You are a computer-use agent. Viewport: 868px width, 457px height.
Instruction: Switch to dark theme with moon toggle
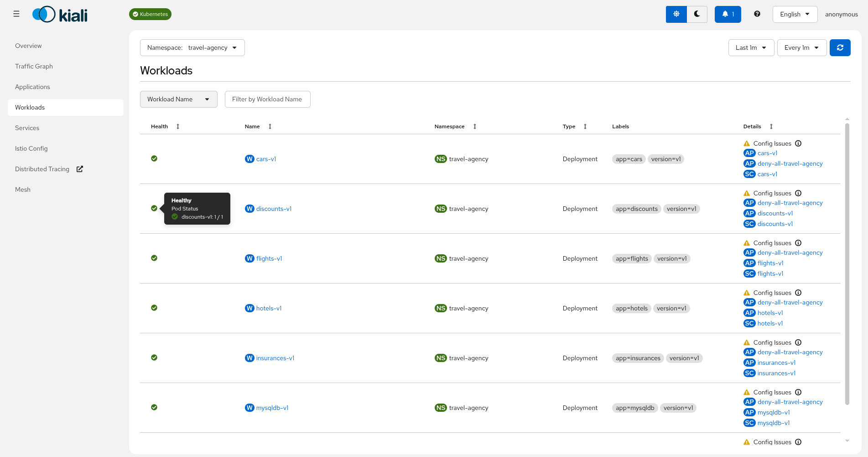(697, 14)
